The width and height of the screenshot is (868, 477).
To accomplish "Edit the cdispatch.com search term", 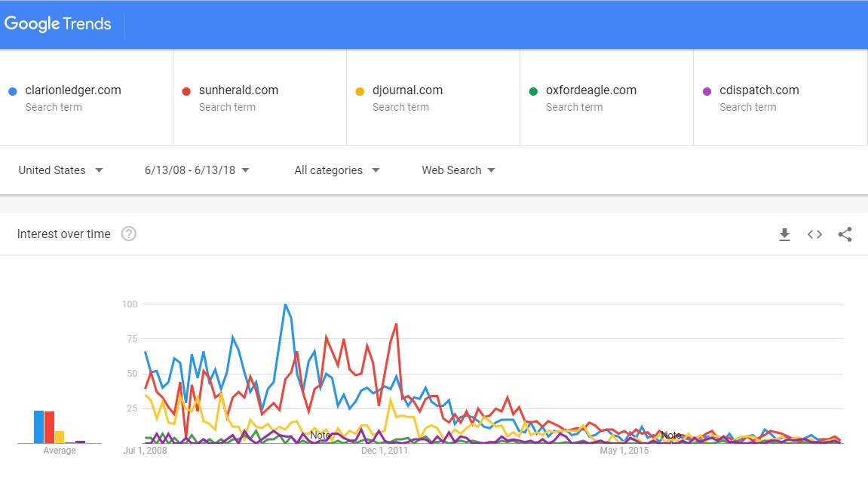I will (759, 90).
